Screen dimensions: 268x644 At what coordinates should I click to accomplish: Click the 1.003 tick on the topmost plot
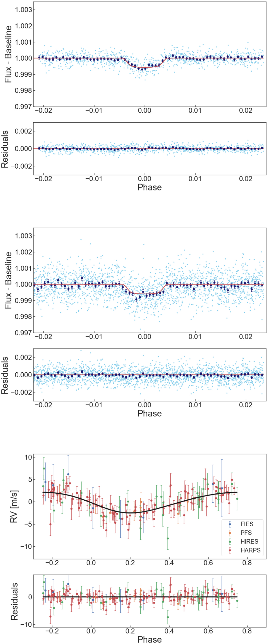tap(23, 10)
